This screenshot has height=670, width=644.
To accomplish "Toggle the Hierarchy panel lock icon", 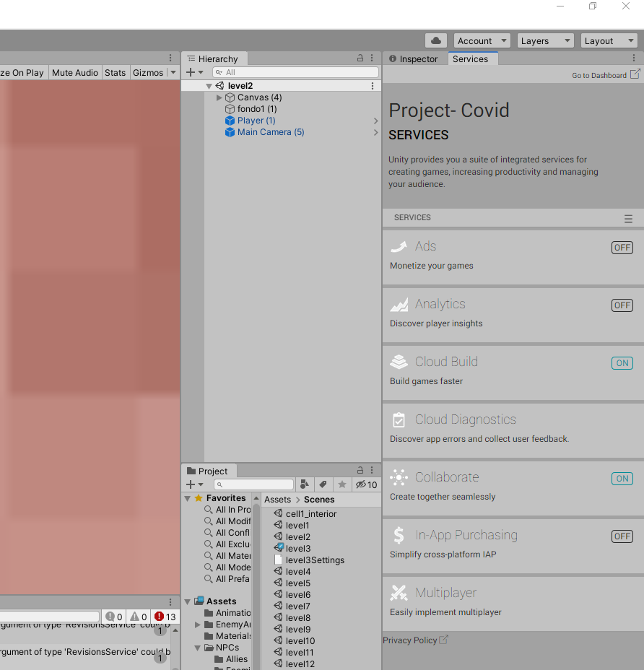I will (x=360, y=58).
